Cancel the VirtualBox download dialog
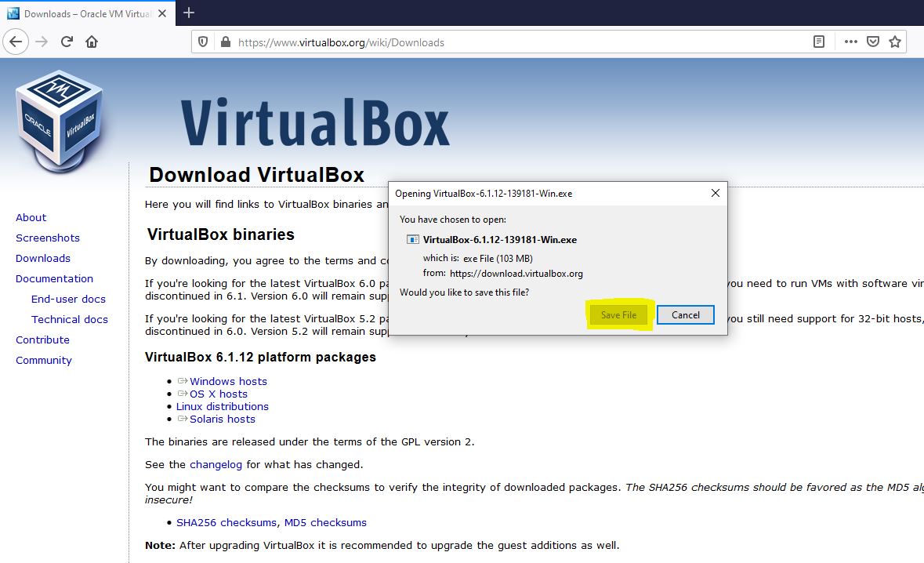924x563 pixels. [x=685, y=314]
